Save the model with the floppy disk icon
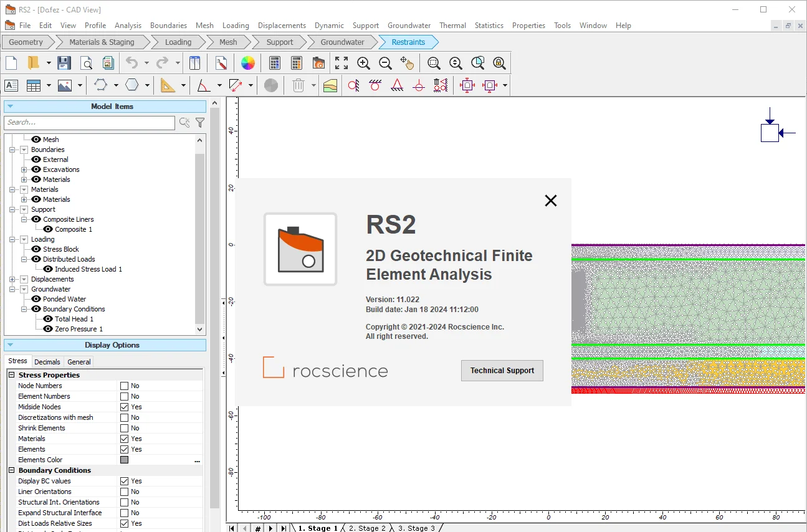 click(64, 63)
